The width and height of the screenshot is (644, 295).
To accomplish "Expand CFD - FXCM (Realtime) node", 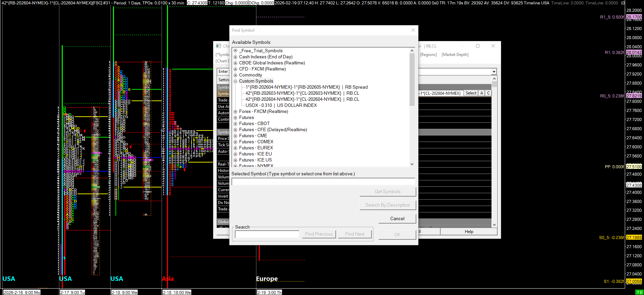I will (235, 69).
